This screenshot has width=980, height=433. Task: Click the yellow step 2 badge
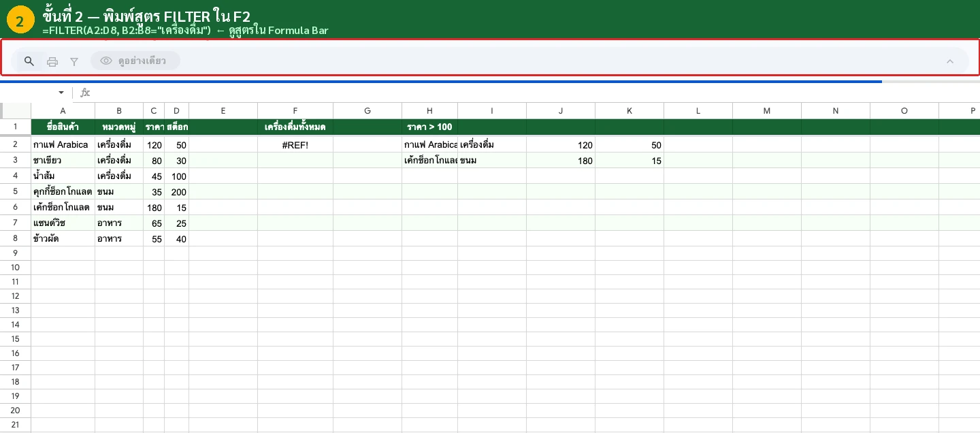click(x=20, y=21)
